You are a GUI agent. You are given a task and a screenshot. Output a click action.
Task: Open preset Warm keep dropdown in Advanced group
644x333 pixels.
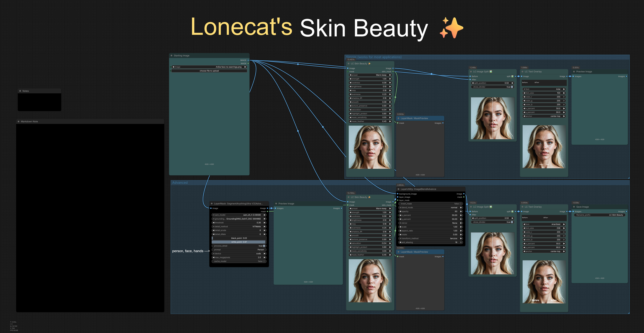(x=370, y=209)
